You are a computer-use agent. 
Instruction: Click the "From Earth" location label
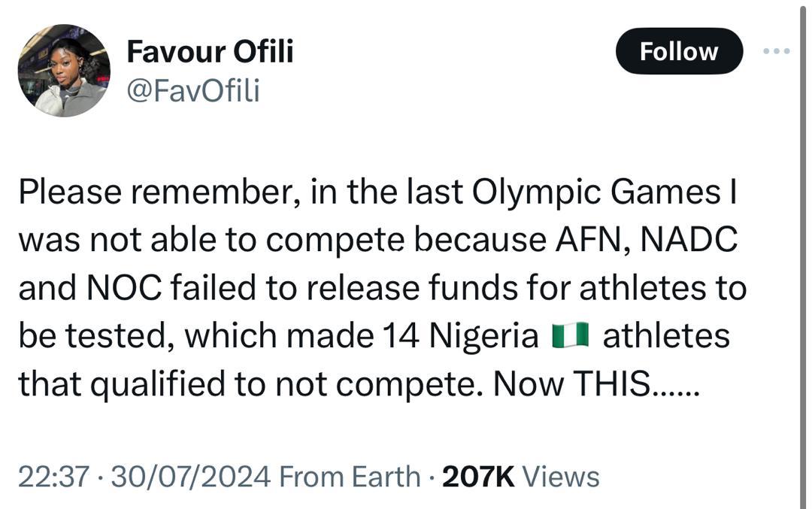(349, 477)
